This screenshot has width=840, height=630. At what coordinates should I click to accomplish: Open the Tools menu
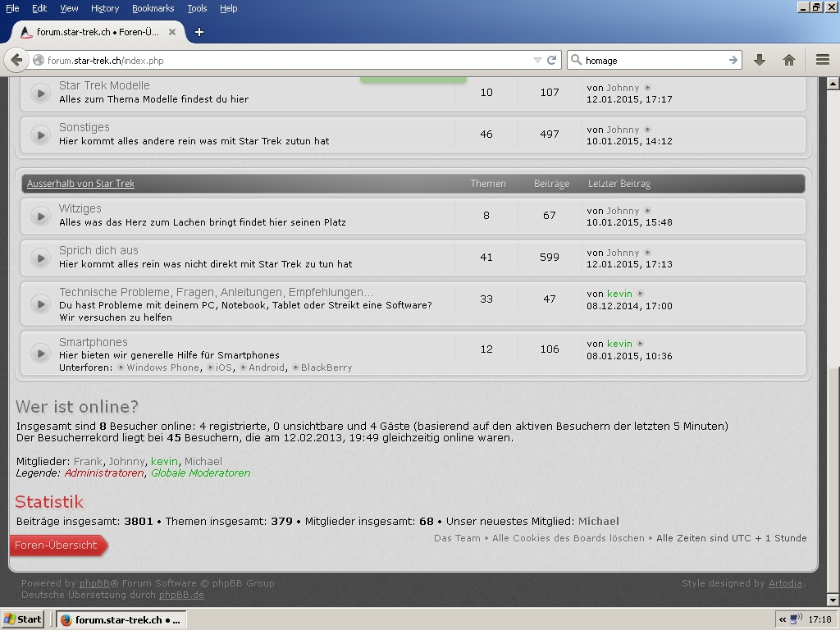[197, 8]
